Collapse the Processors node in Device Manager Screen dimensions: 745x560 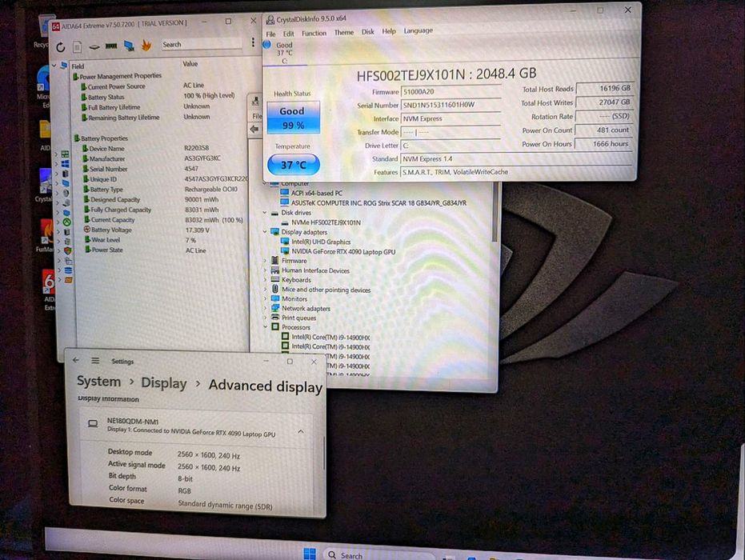coord(265,327)
